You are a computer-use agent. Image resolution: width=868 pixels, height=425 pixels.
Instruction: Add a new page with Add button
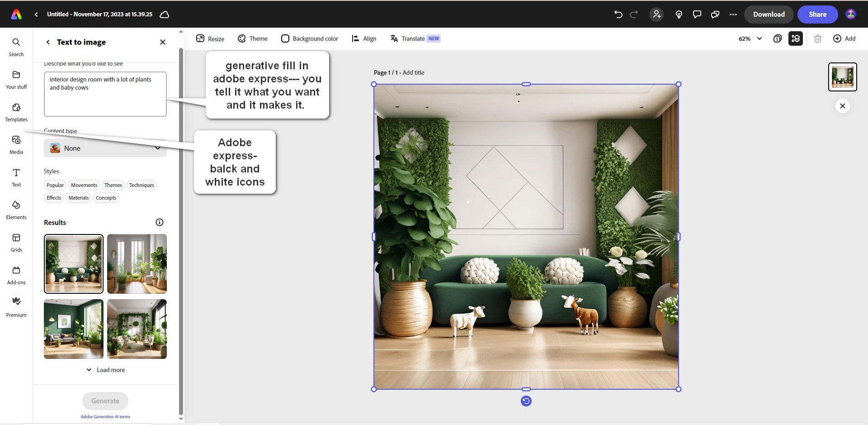tap(844, 38)
